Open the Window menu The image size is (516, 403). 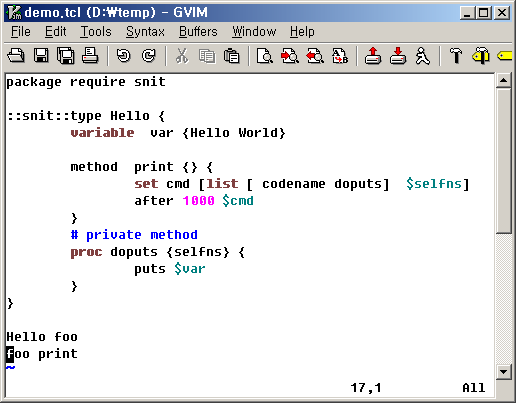click(x=254, y=32)
